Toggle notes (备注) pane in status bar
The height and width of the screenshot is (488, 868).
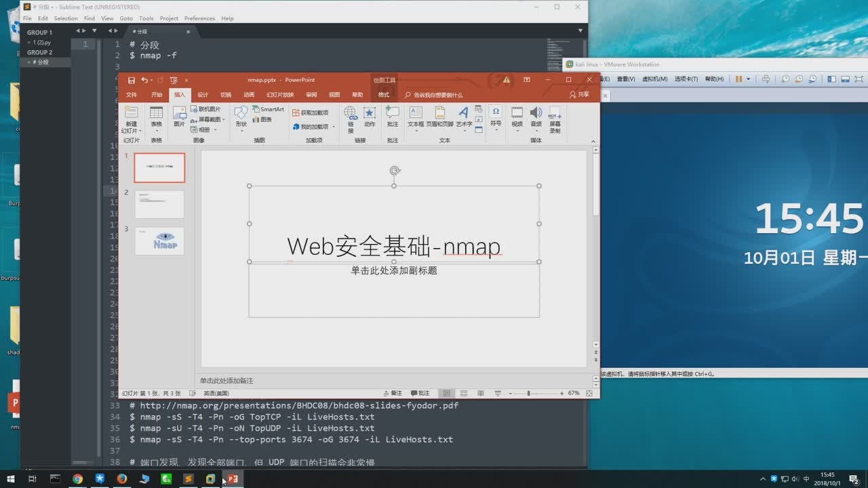(x=393, y=393)
